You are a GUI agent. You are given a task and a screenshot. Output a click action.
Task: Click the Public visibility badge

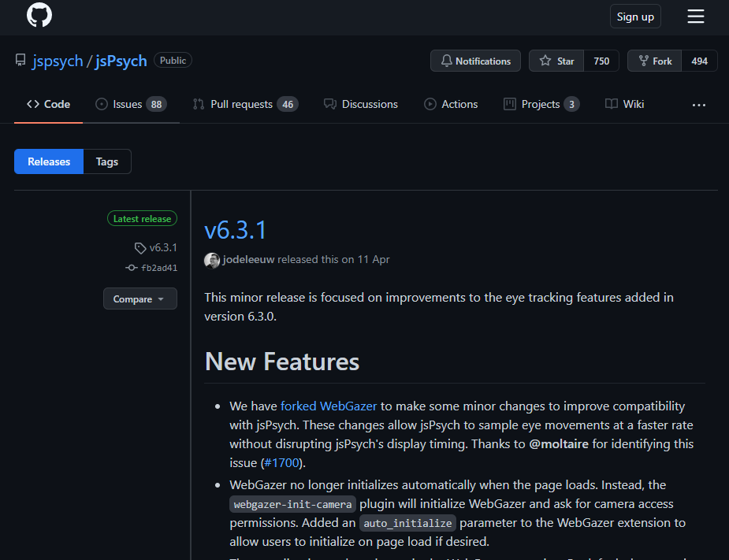[173, 61]
